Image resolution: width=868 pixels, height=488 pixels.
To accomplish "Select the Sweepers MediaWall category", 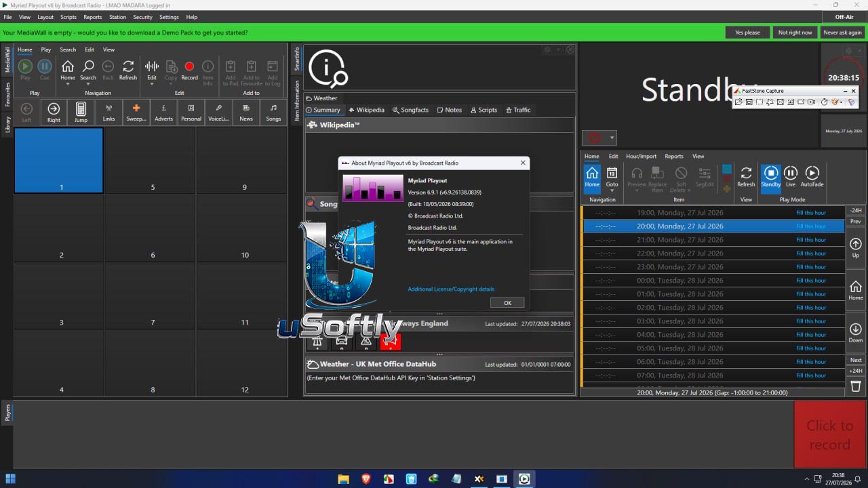I will point(136,112).
